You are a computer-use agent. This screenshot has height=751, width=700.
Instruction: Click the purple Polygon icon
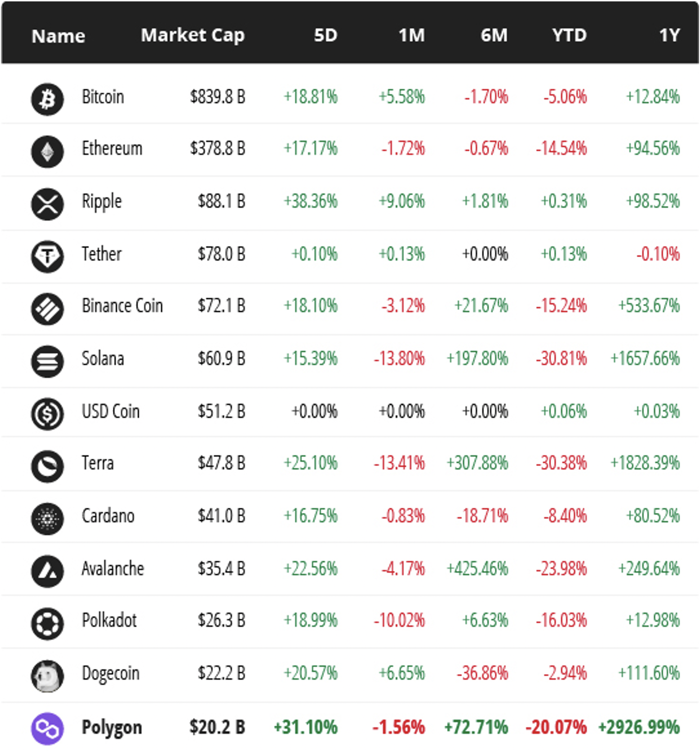pos(47,728)
